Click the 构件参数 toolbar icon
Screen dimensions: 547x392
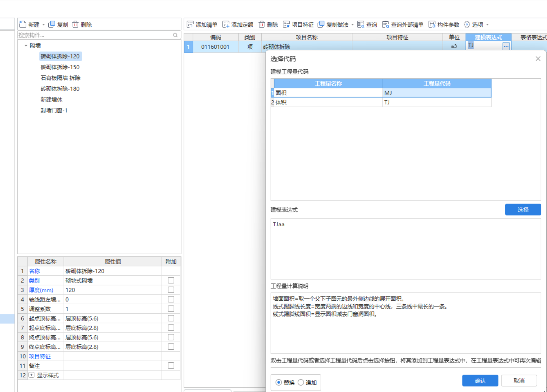[x=432, y=24]
